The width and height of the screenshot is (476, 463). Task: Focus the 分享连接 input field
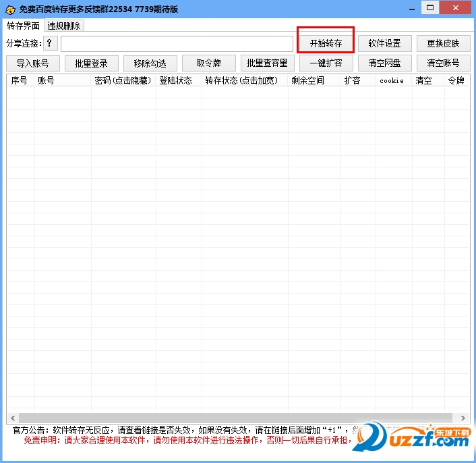pos(177,44)
